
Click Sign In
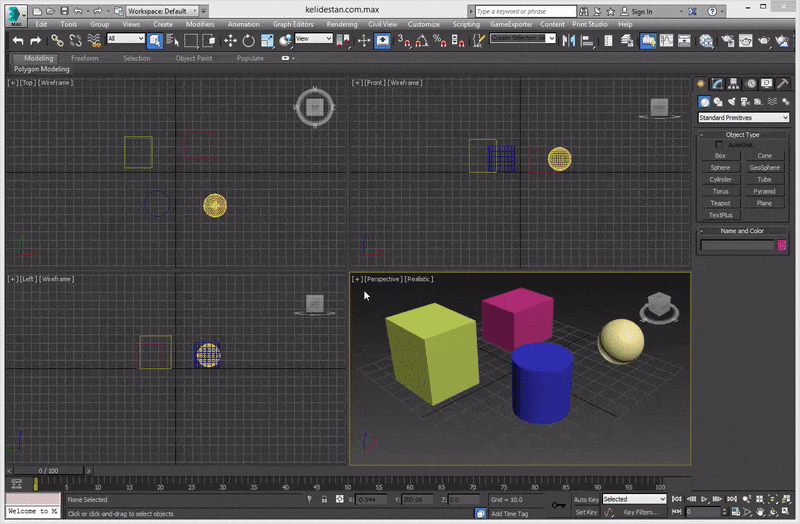[641, 11]
